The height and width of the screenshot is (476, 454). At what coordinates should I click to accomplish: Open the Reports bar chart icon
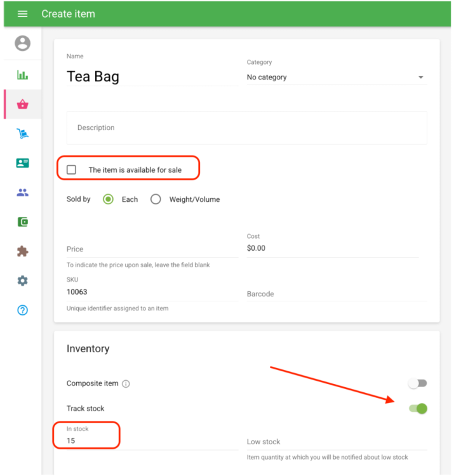click(22, 75)
